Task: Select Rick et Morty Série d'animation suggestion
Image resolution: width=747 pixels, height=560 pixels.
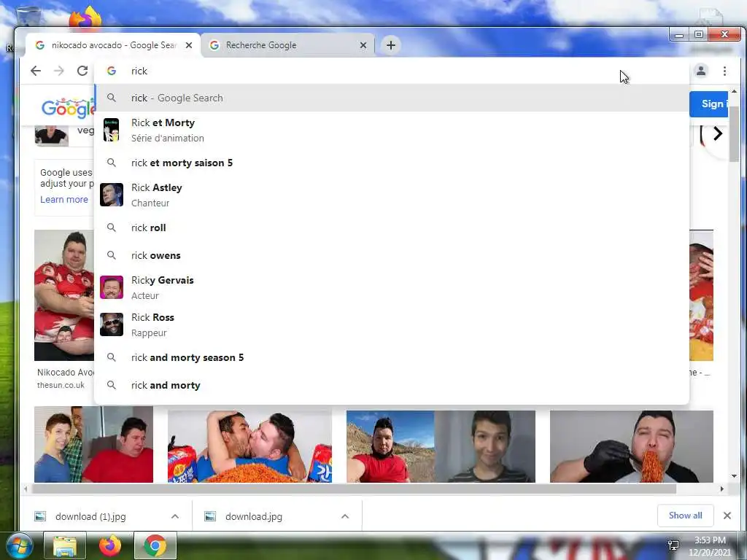Action: point(392,130)
